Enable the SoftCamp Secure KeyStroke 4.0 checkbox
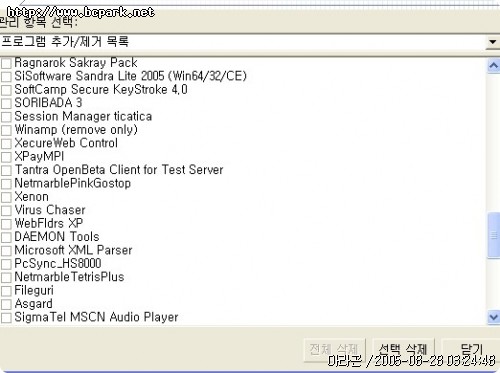Image resolution: width=500 pixels, height=373 pixels. click(6, 90)
